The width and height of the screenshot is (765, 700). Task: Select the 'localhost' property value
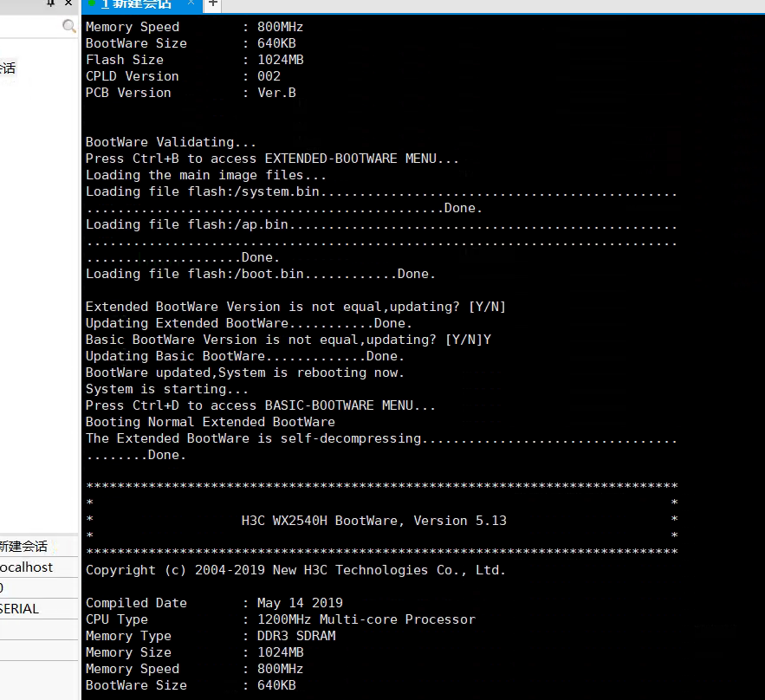(x=26, y=567)
